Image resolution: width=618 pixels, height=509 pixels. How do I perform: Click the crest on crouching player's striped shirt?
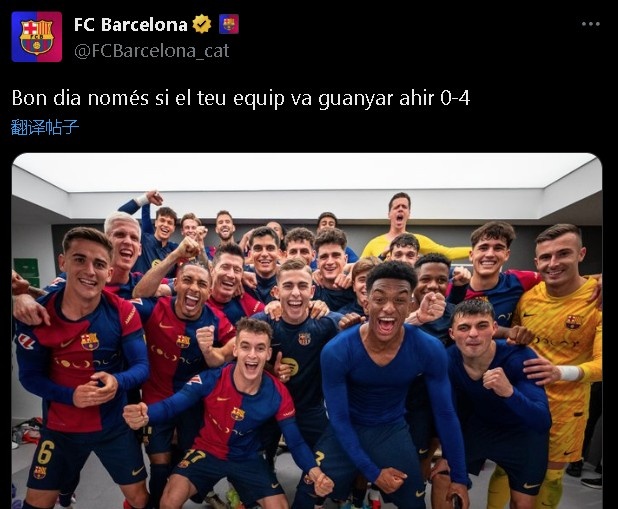pos(238,414)
